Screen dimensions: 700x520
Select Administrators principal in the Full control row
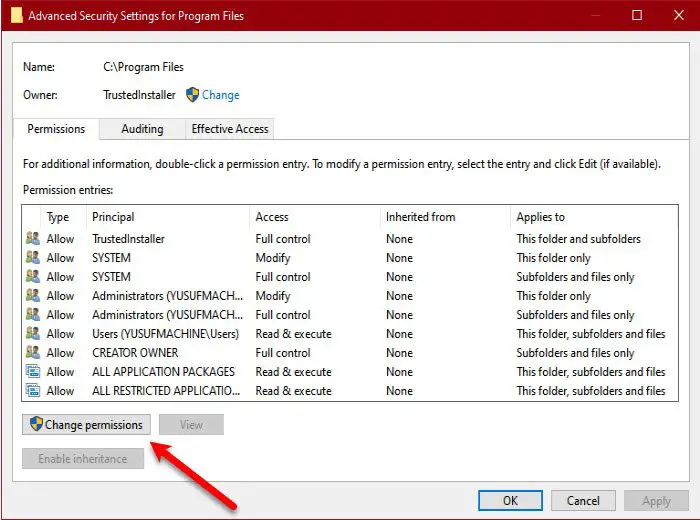[167, 315]
